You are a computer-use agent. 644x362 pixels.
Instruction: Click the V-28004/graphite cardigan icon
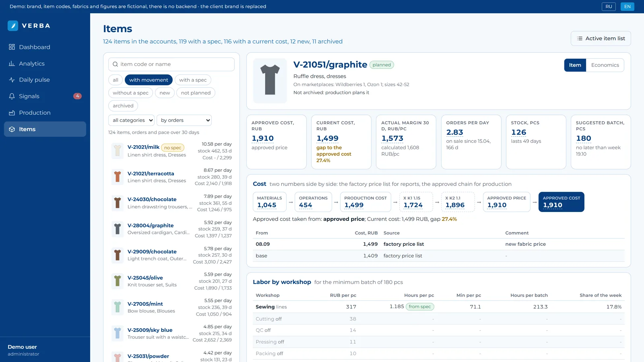[x=117, y=229]
